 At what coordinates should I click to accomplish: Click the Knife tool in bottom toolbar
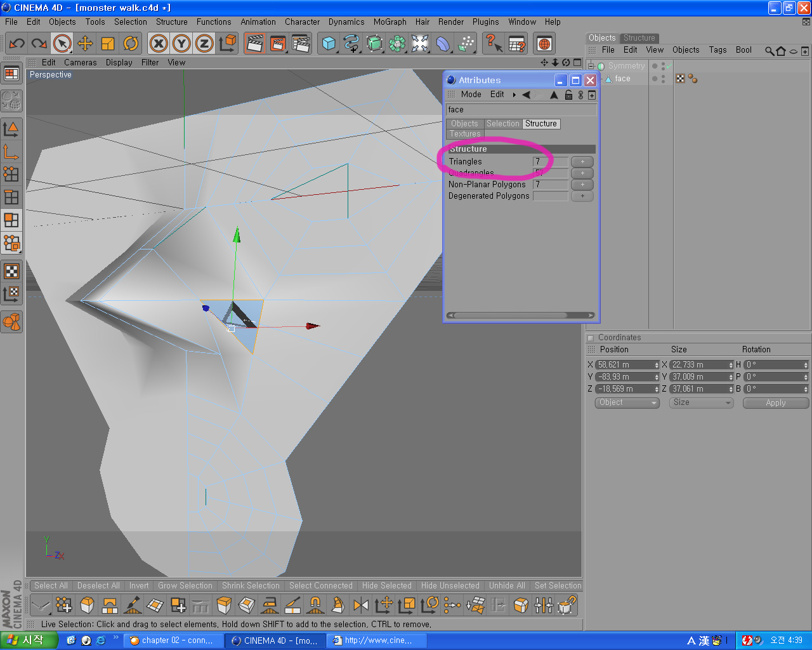click(292, 605)
